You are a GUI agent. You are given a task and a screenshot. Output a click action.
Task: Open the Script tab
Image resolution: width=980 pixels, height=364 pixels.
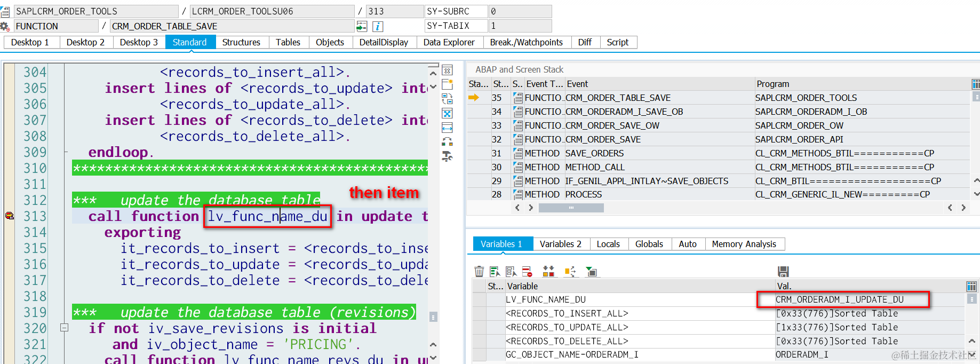[618, 42]
